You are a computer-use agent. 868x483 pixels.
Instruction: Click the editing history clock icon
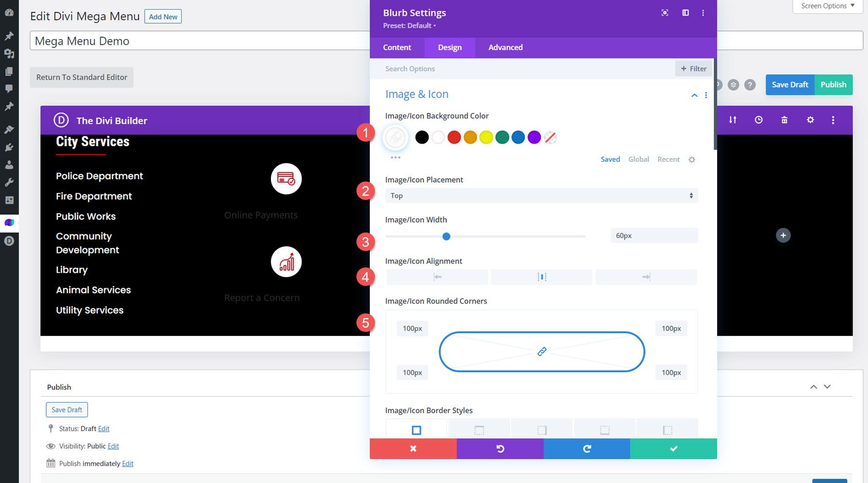click(759, 120)
